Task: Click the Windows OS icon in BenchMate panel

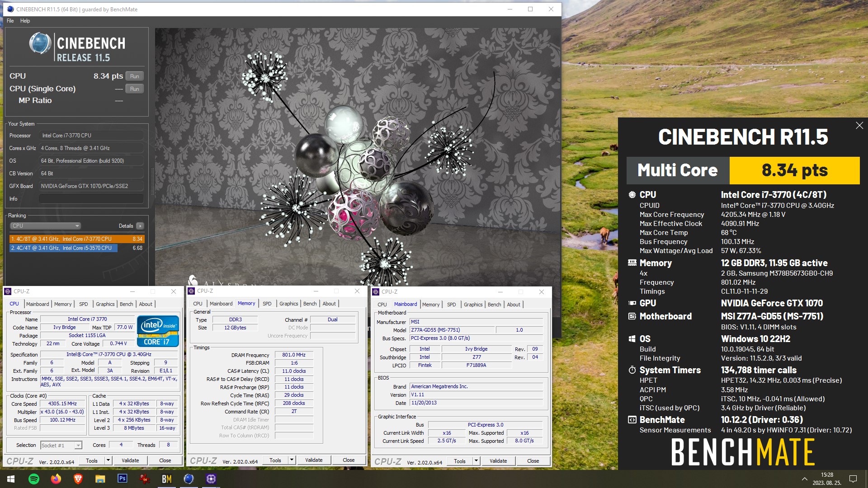Action: click(632, 339)
